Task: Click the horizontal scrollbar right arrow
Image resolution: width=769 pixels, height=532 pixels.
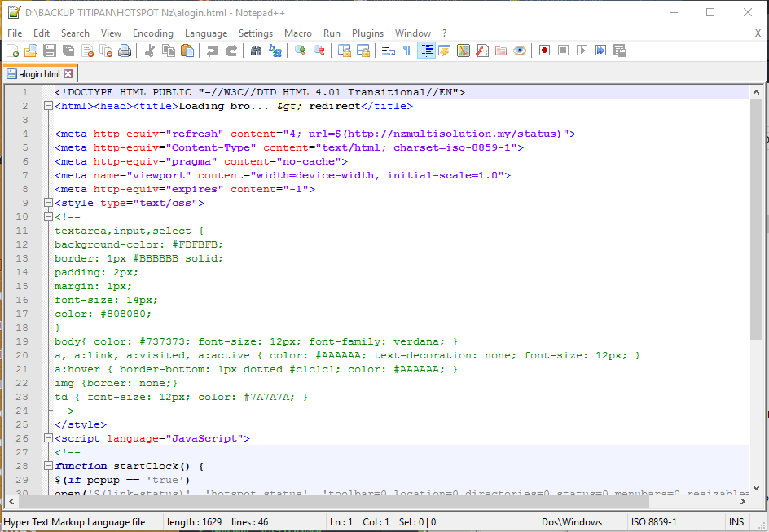Action: point(742,501)
